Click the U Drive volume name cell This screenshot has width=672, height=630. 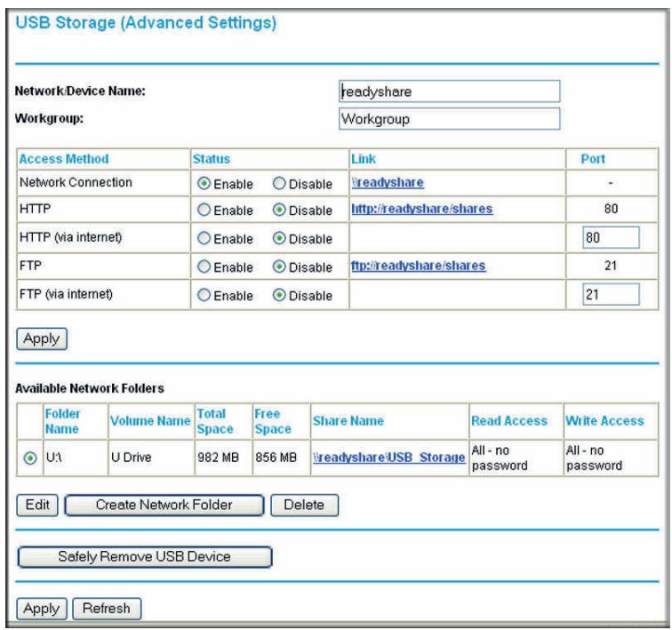click(132, 458)
